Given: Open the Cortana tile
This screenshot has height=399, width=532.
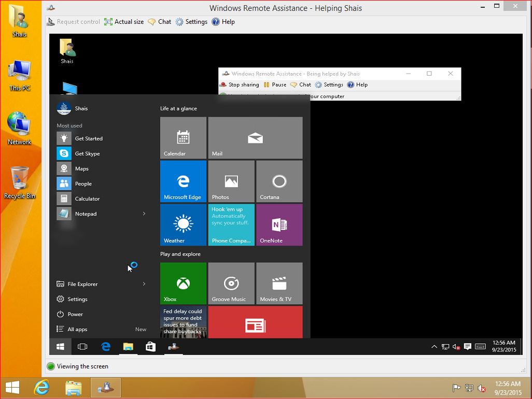Looking at the screenshot, I should (x=279, y=181).
